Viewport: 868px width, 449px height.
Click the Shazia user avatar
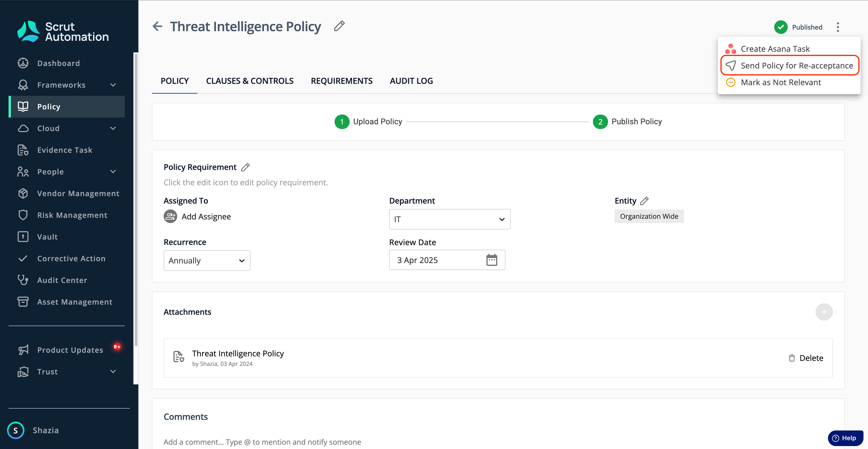tap(16, 430)
